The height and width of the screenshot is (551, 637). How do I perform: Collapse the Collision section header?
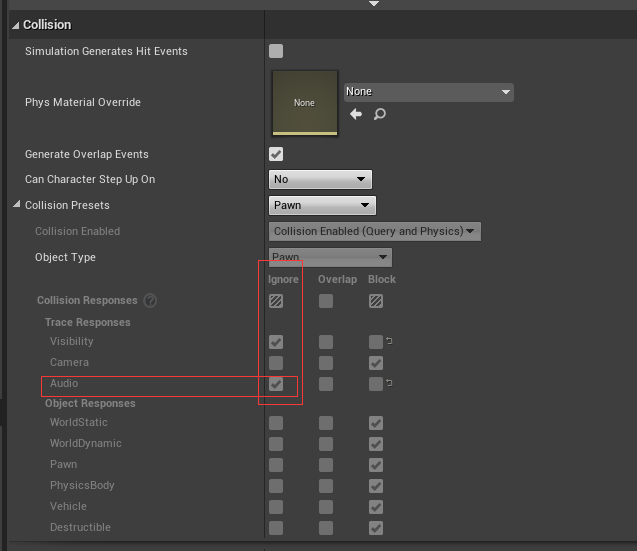click(15, 25)
